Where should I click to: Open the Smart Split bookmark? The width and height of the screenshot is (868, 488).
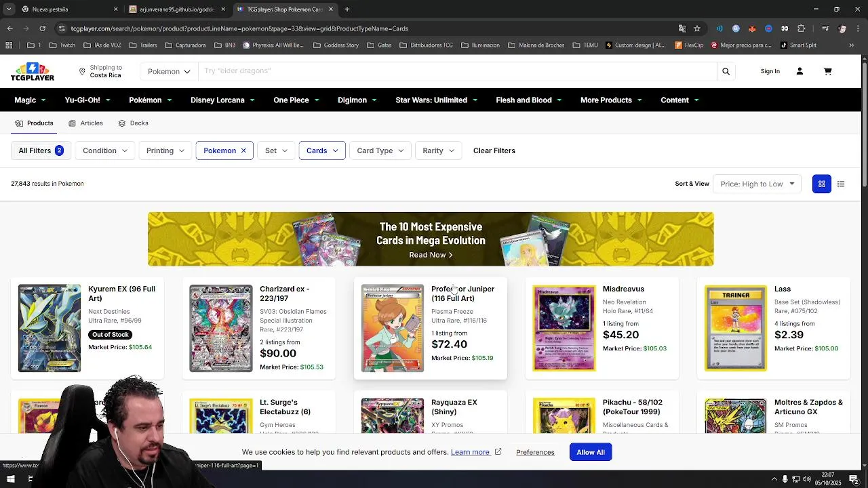pos(798,45)
